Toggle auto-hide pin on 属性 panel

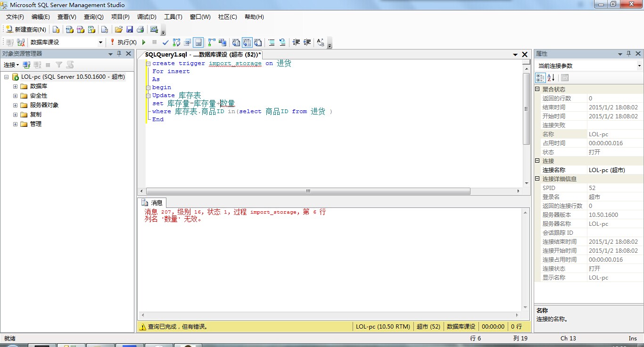click(629, 54)
